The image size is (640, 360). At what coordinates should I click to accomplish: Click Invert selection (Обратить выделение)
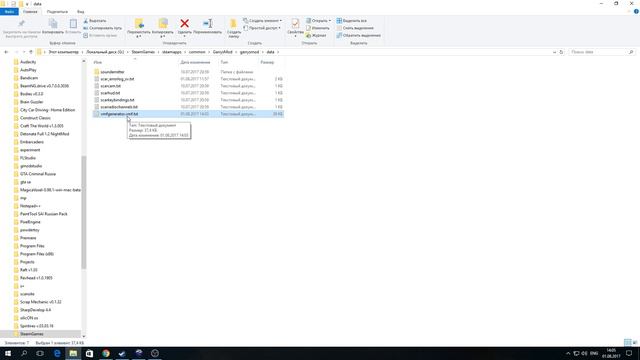358,36
